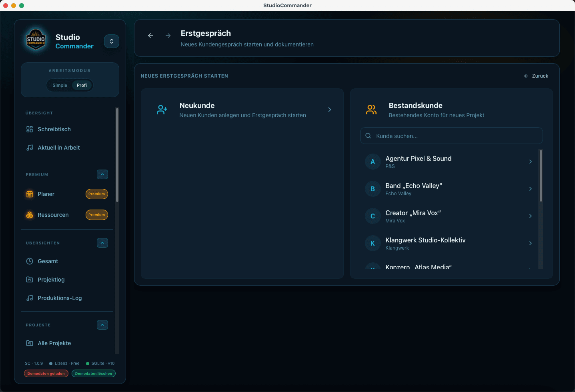Click the back arrow in header
The image size is (575, 392).
[x=150, y=36]
